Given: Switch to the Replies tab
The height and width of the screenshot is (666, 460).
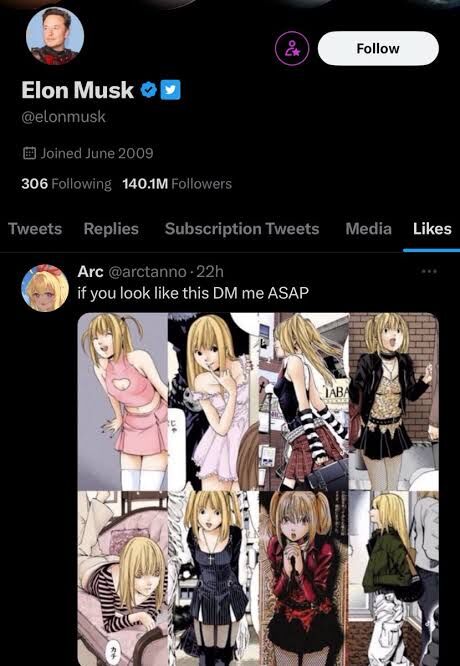Looking at the screenshot, I should tap(111, 229).
